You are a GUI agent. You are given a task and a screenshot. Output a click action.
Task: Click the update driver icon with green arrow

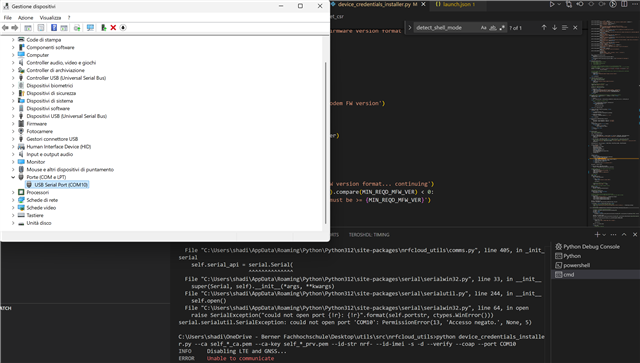point(104,28)
